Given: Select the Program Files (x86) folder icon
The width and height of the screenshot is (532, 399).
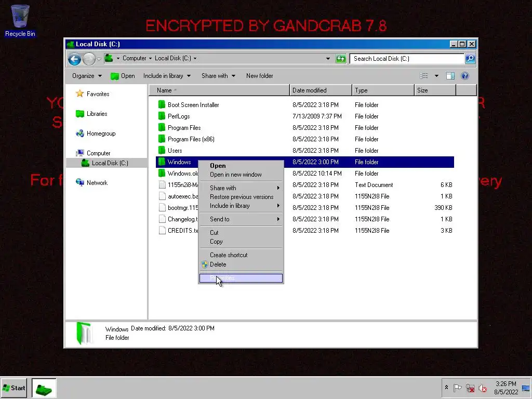Looking at the screenshot, I should coord(162,139).
